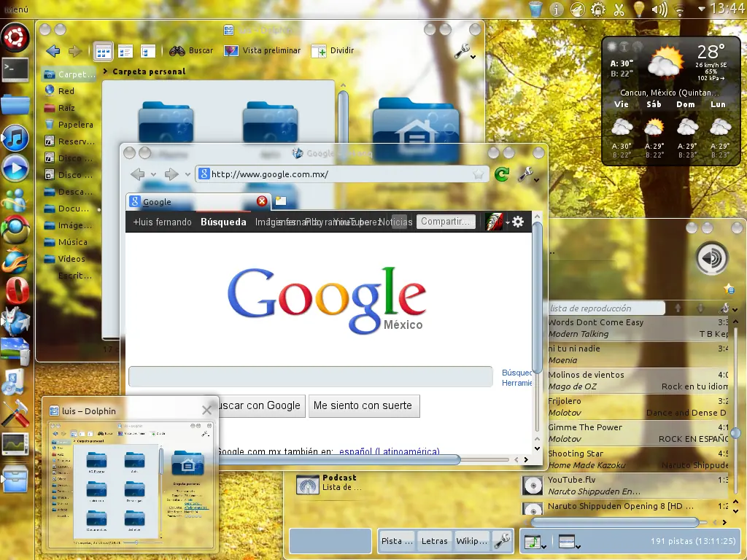Viewport: 747px width, 560px height.
Task: Click the music player volume knob
Action: click(x=712, y=259)
